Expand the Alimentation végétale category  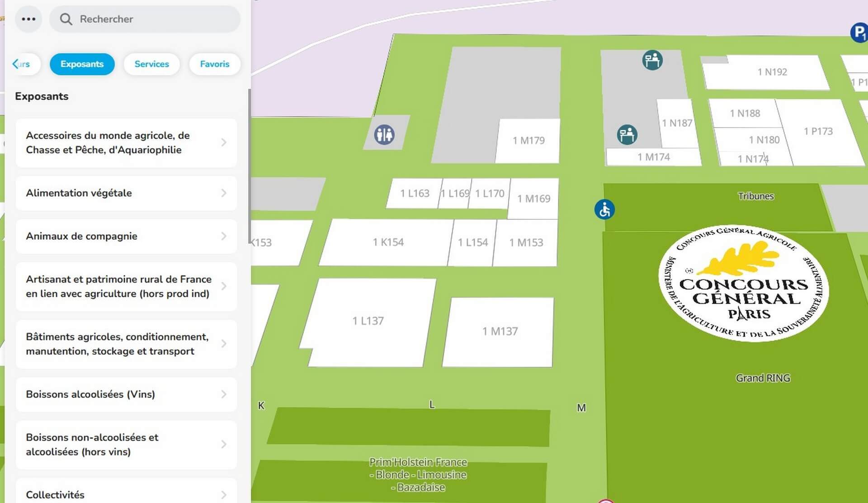tap(126, 193)
